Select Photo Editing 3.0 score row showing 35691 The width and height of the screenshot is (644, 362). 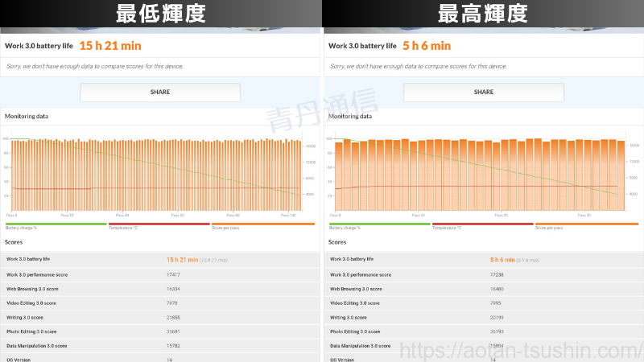coord(159,331)
